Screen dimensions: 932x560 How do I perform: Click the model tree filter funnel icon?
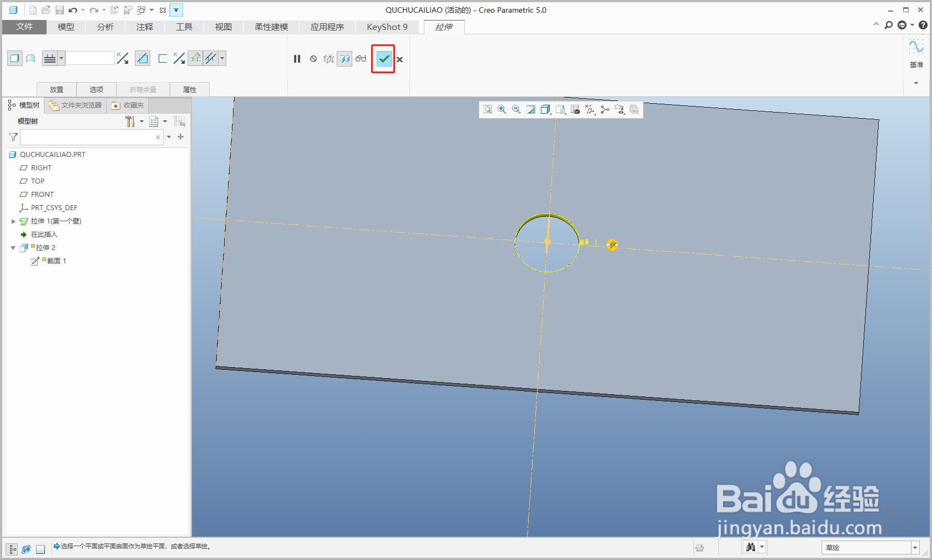13,137
